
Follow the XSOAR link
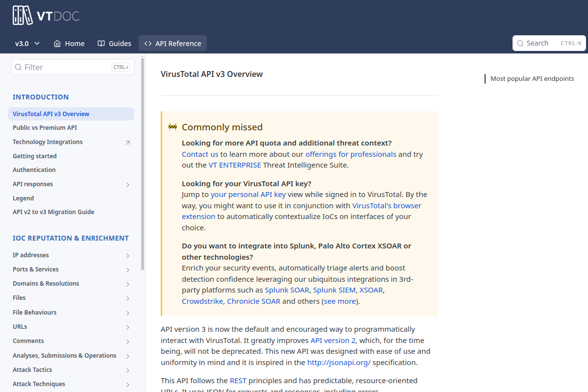coord(371,290)
